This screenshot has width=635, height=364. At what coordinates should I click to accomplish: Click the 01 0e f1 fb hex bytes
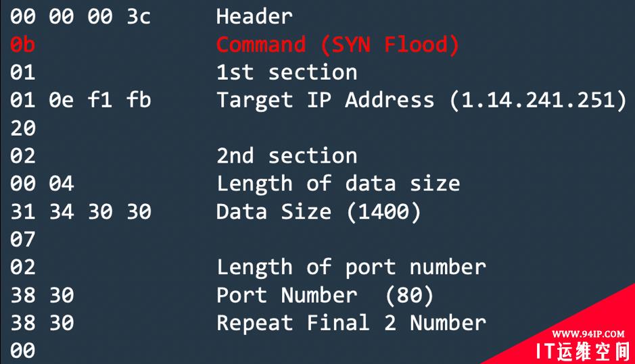pos(80,100)
